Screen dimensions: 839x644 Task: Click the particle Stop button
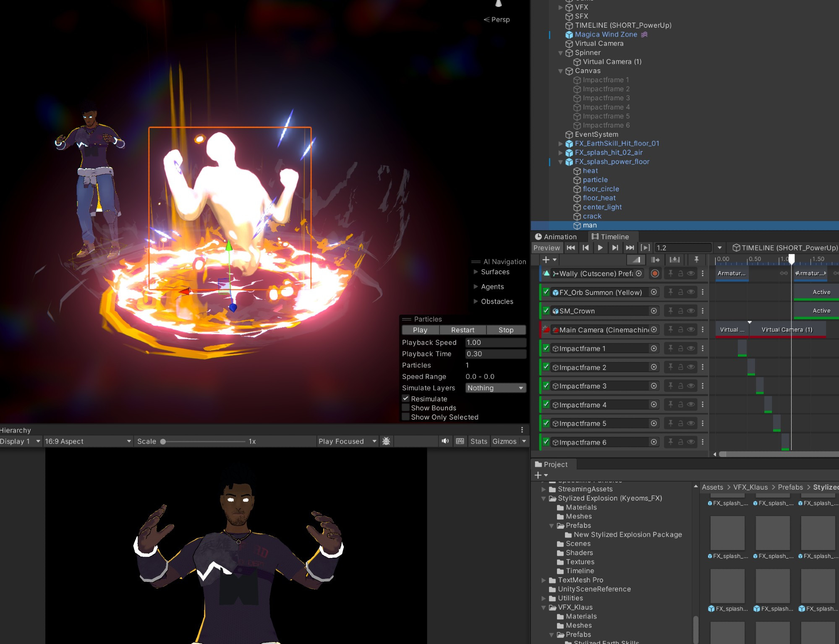[x=506, y=330]
